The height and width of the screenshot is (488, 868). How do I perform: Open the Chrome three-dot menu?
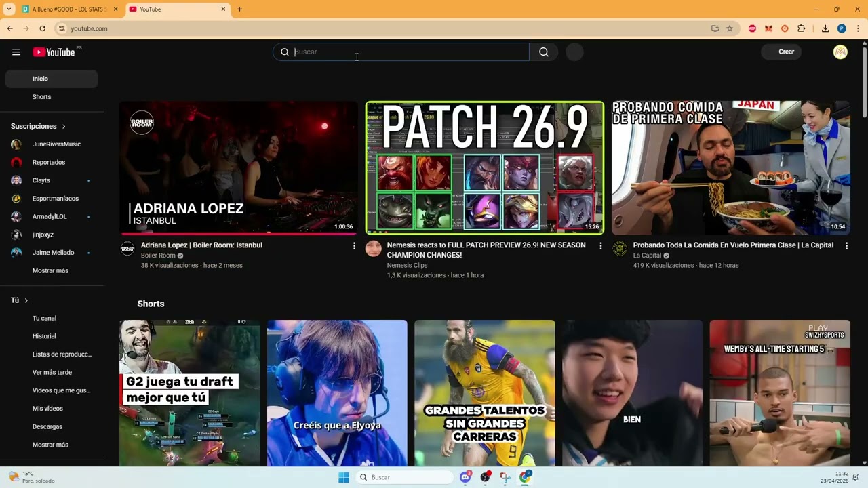pyautogui.click(x=858, y=28)
